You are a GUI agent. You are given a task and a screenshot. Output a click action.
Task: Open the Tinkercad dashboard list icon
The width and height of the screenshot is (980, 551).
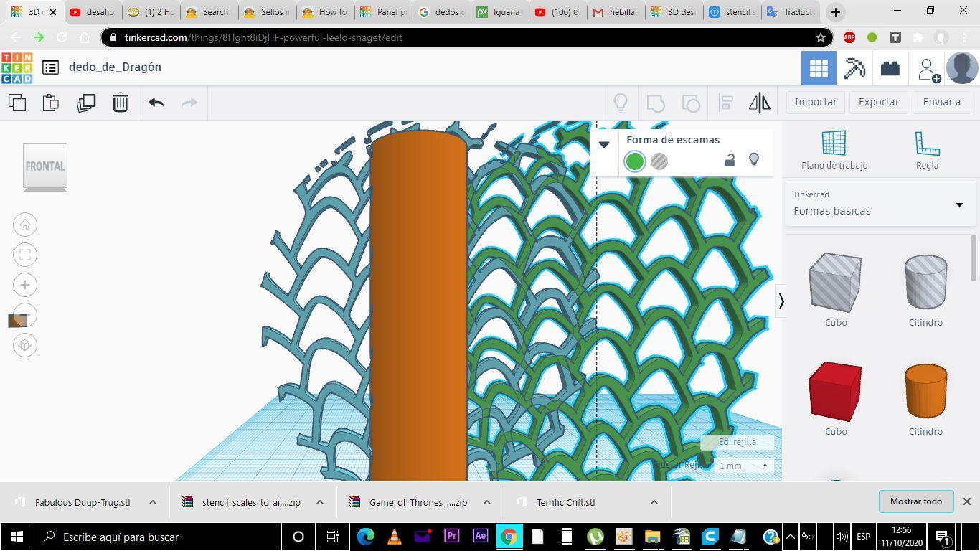50,67
